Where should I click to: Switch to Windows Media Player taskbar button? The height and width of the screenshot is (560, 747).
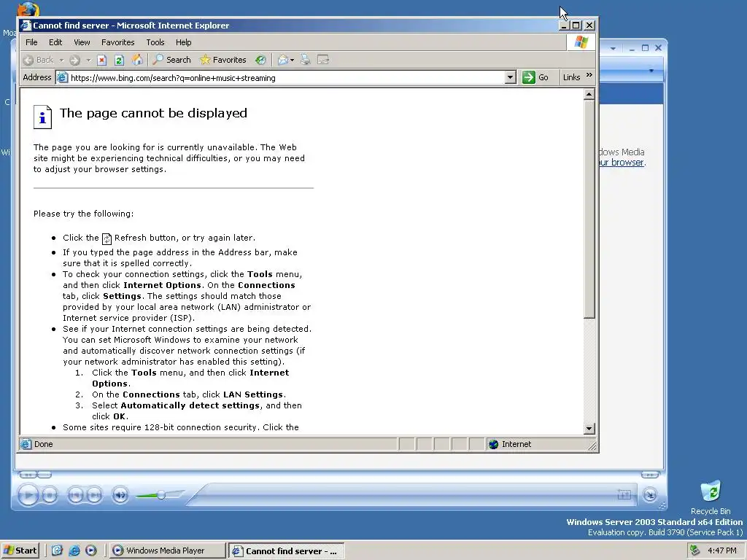(x=167, y=551)
